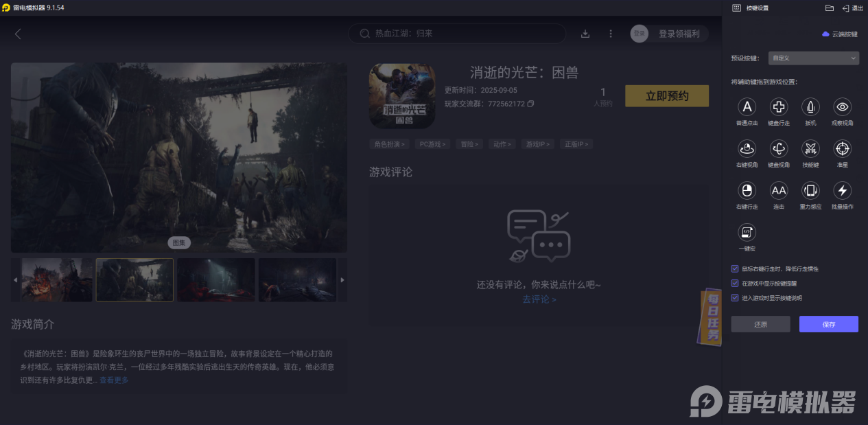Select the 观察视角 eye view icon
The image size is (868, 425).
click(843, 106)
